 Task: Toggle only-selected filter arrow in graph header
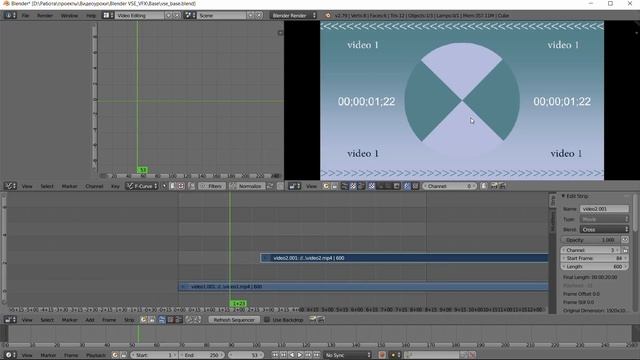[x=164, y=186]
